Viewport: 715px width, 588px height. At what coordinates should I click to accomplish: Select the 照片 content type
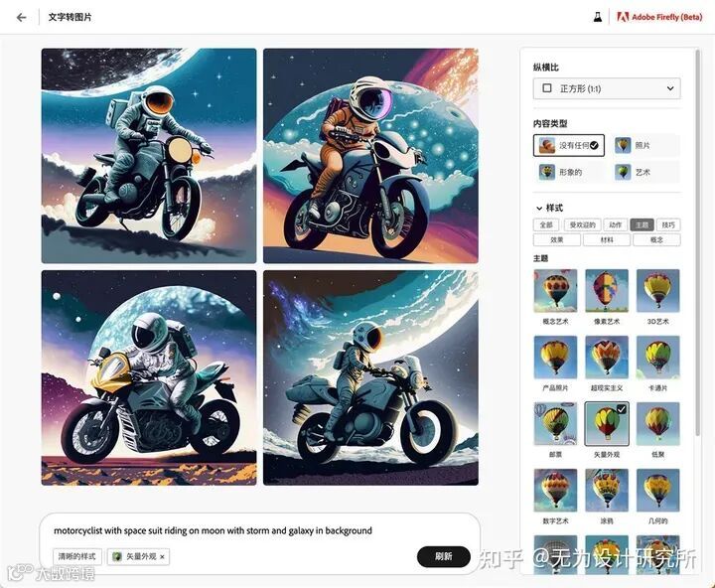coord(643,146)
